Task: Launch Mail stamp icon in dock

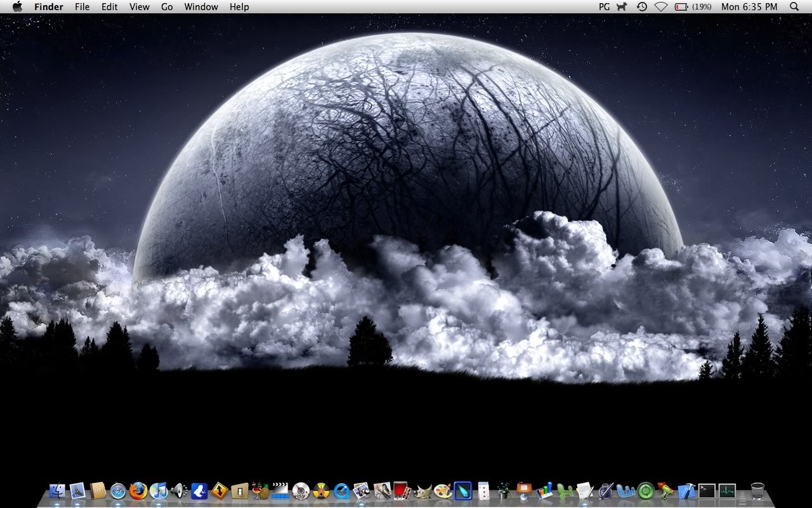Action: pos(77,490)
